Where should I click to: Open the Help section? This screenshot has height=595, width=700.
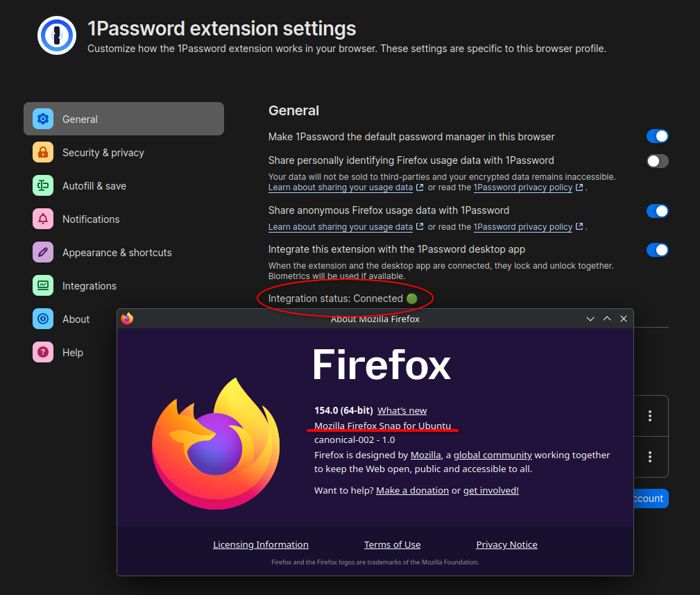(70, 353)
